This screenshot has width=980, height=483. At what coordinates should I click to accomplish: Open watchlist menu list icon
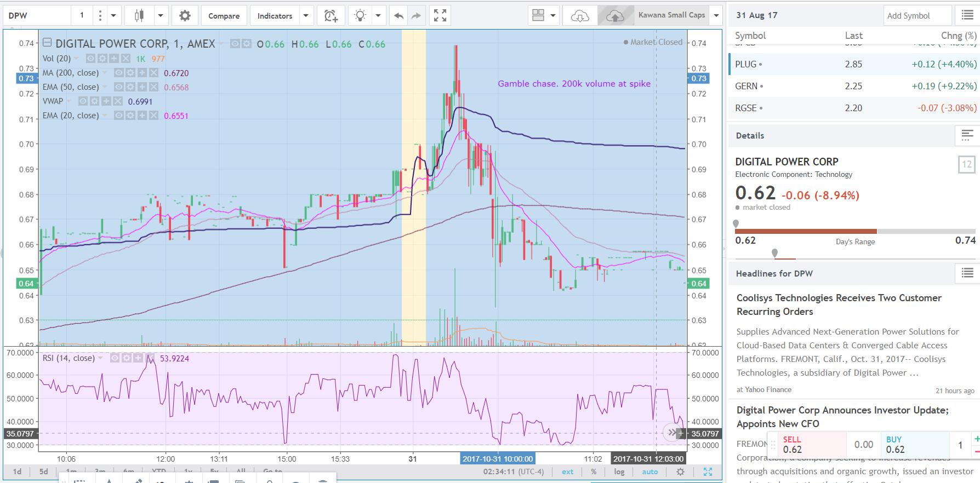tap(967, 15)
